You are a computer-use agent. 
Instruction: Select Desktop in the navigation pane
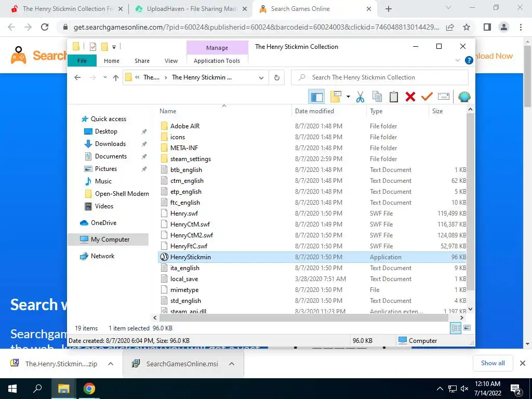[106, 131]
